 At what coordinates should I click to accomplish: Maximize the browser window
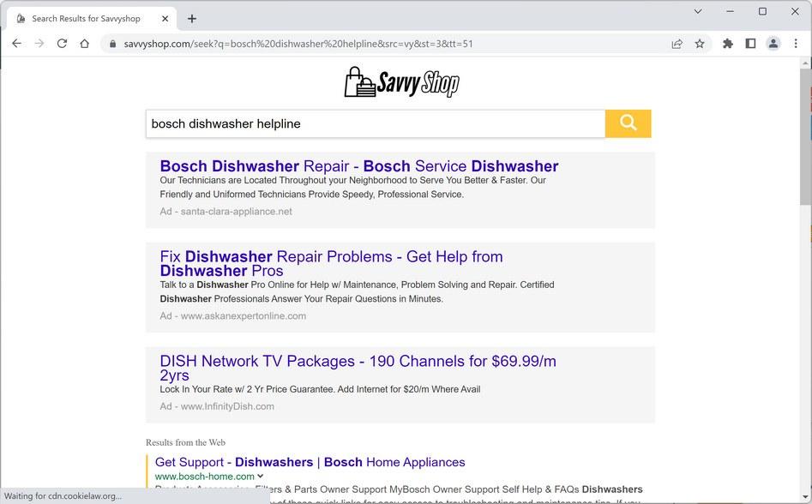[x=762, y=11]
